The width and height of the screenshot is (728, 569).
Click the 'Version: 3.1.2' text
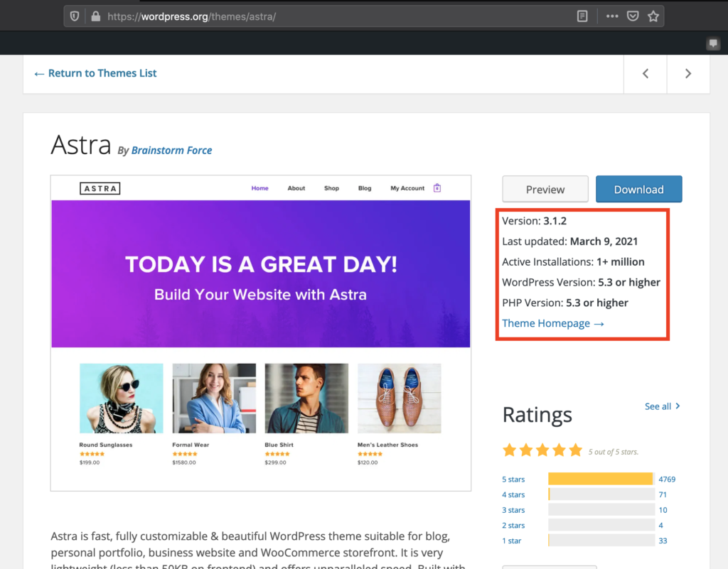[535, 221]
